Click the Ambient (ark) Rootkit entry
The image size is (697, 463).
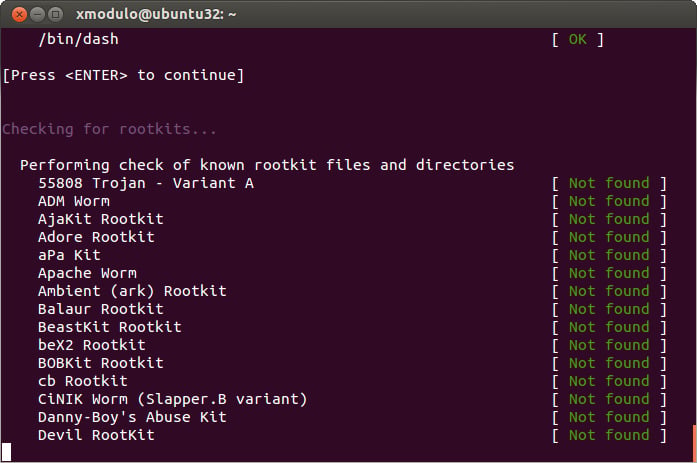pos(132,291)
